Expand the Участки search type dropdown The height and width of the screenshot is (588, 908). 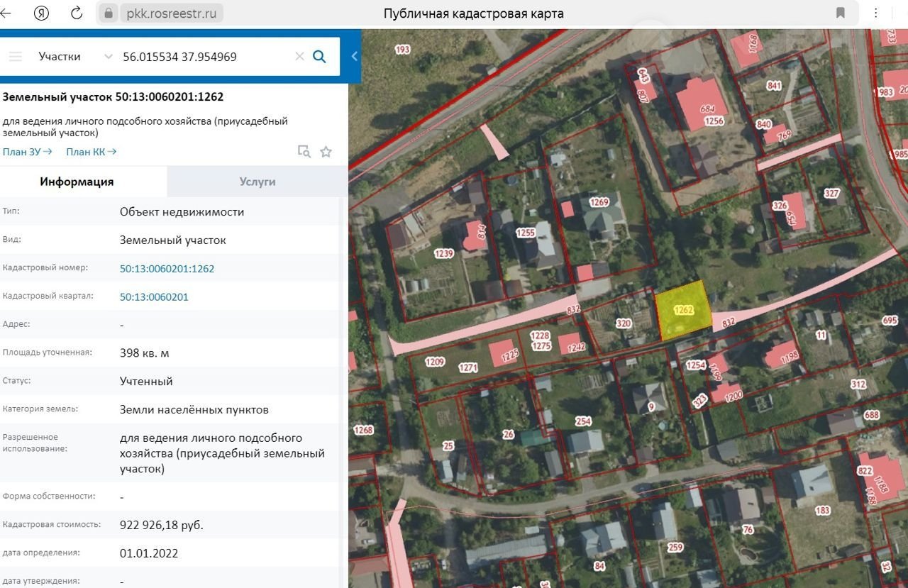(x=108, y=57)
